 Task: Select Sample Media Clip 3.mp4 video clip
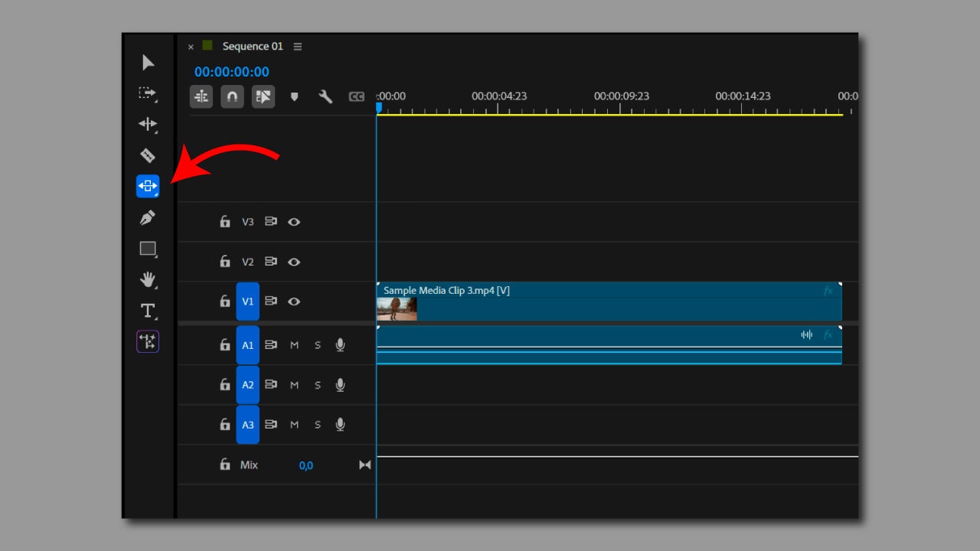(609, 302)
